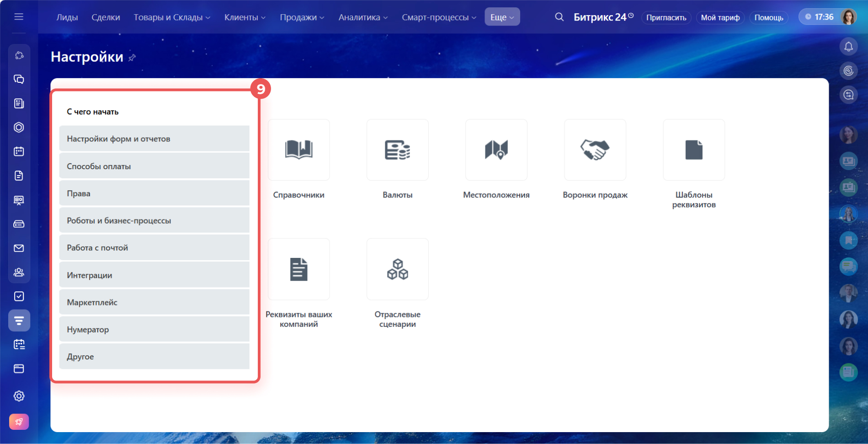Viewport: 868px width, 444px height.
Task: Open the user profile avatar in header
Action: coord(849,17)
